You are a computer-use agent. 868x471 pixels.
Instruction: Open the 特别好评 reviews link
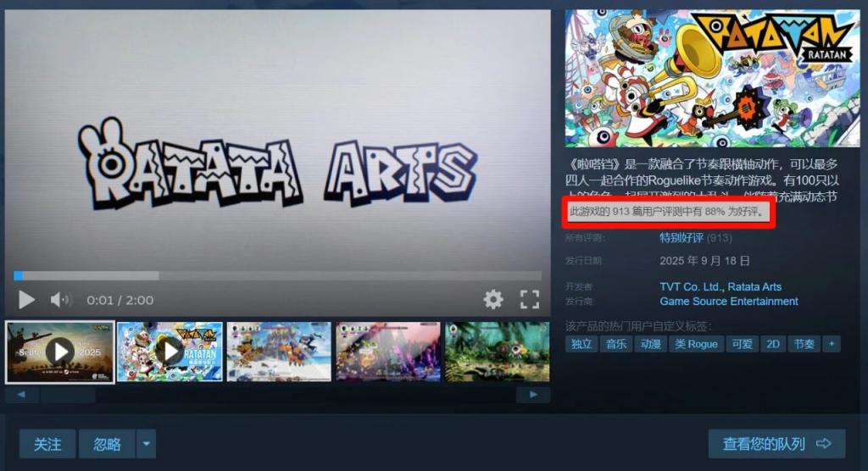pyautogui.click(x=681, y=238)
